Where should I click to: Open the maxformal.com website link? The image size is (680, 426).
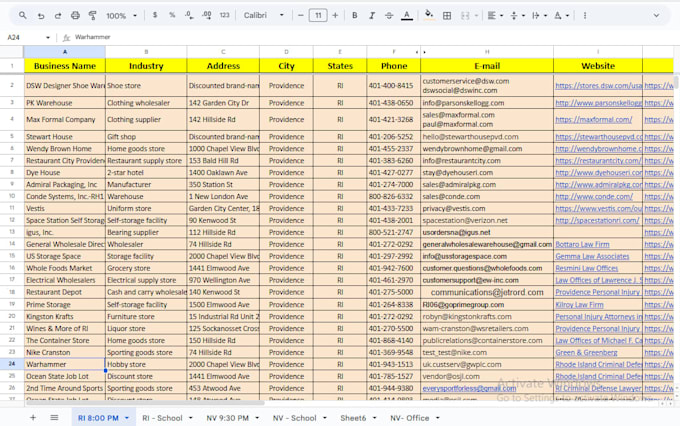(593, 119)
